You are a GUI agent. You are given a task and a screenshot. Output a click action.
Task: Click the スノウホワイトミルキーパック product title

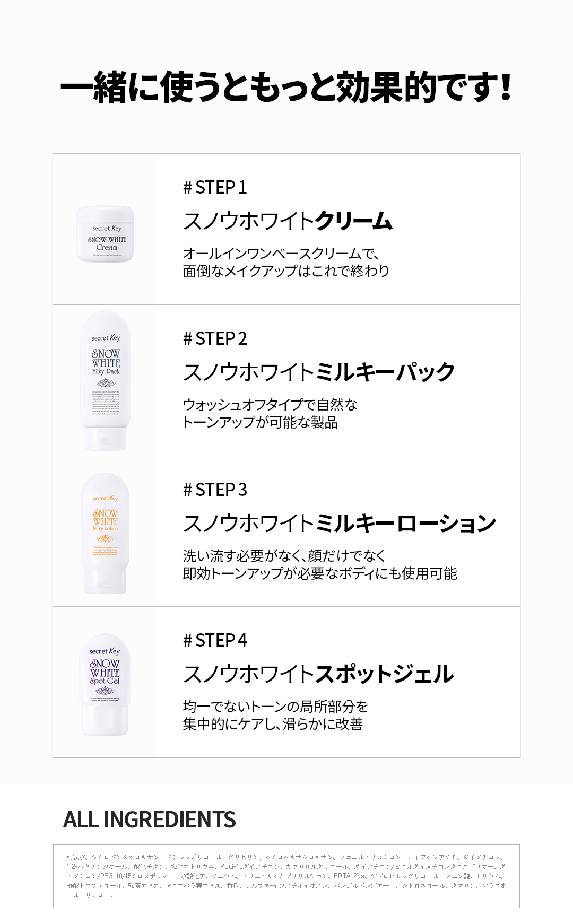tap(319, 372)
